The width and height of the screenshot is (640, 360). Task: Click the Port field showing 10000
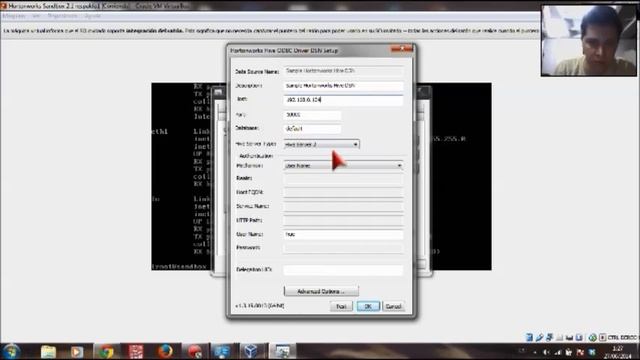coord(312,115)
